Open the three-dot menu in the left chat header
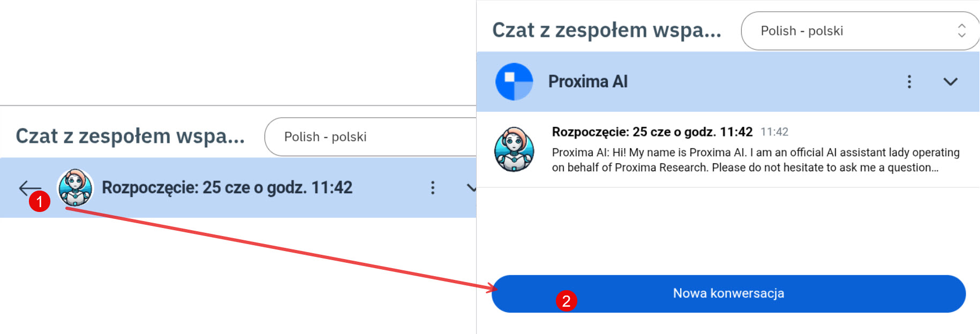980x334 pixels. (x=433, y=187)
